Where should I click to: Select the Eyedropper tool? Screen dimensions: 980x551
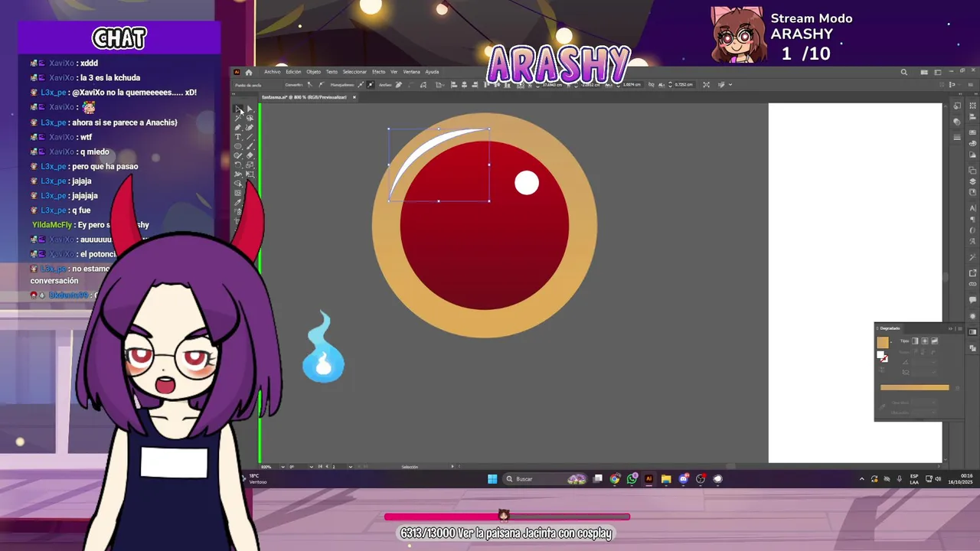238,202
